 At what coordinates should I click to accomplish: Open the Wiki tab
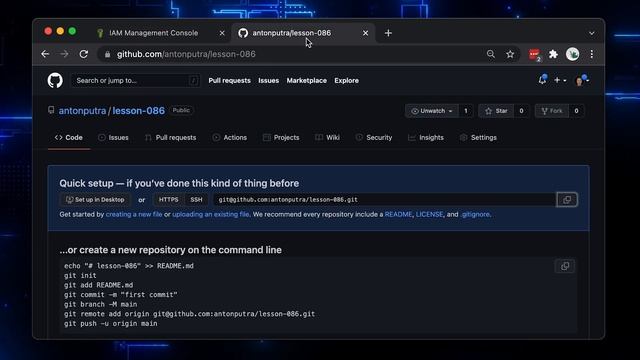pyautogui.click(x=327, y=138)
